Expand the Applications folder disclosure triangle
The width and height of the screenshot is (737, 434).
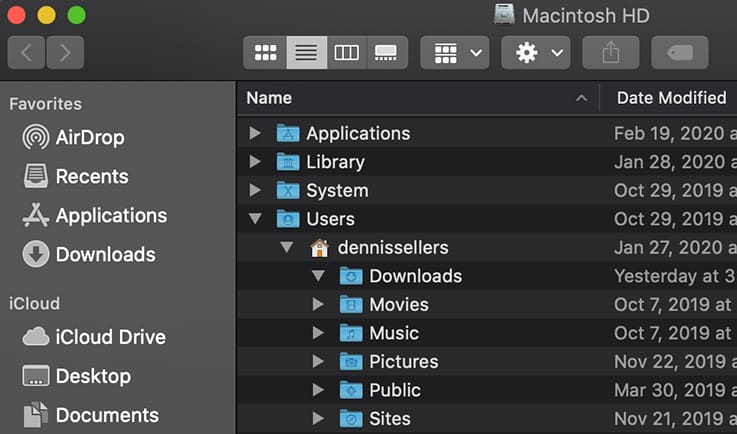click(255, 133)
